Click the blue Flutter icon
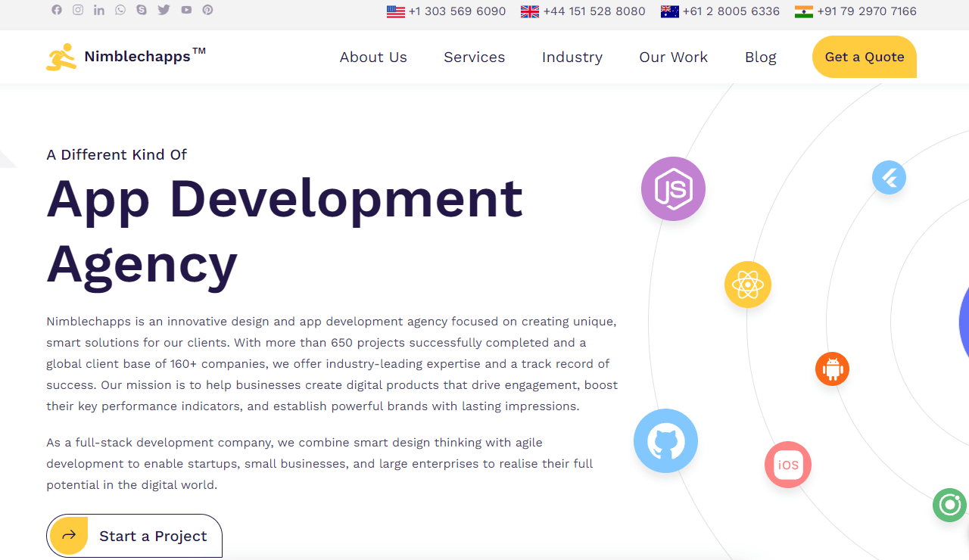This screenshot has height=560, width=969. [x=889, y=178]
